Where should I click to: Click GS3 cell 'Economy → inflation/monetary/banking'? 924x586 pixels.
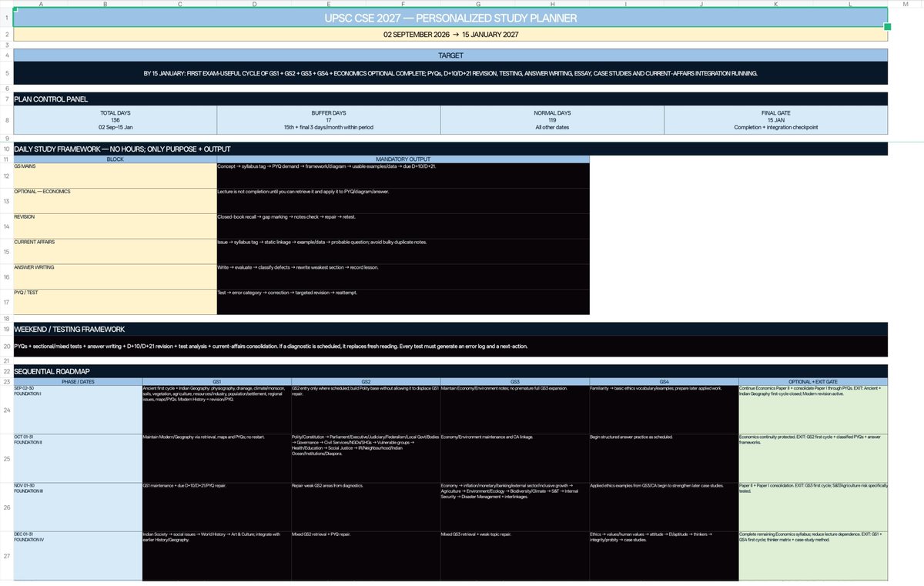tap(514, 507)
